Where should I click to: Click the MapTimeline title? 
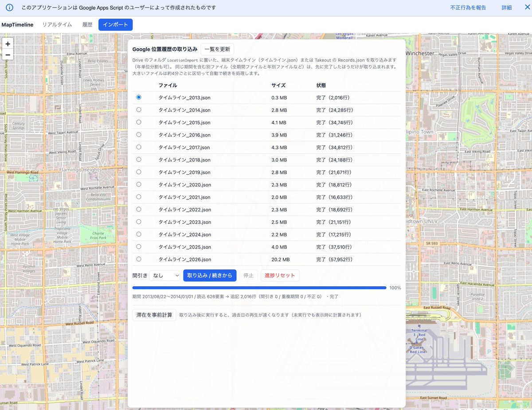pos(17,25)
